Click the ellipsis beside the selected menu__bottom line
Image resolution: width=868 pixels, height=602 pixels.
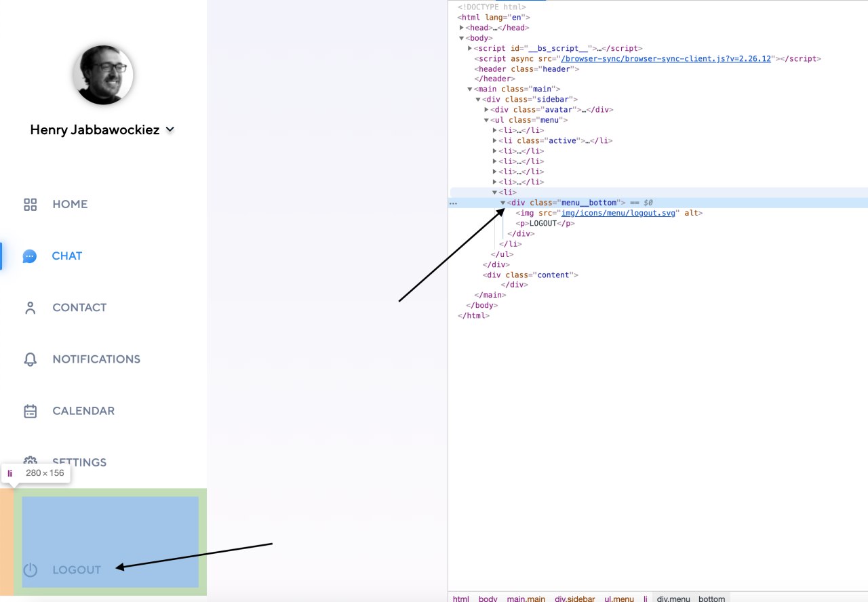point(453,203)
